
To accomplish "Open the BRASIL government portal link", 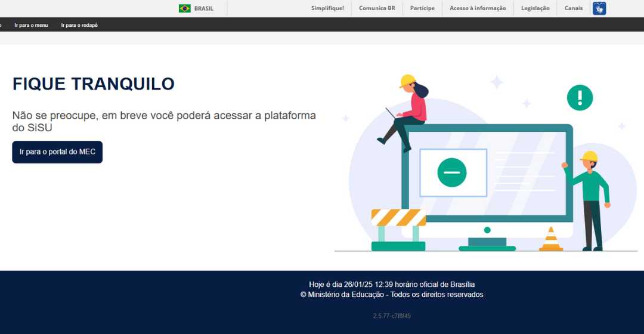I will [204, 8].
